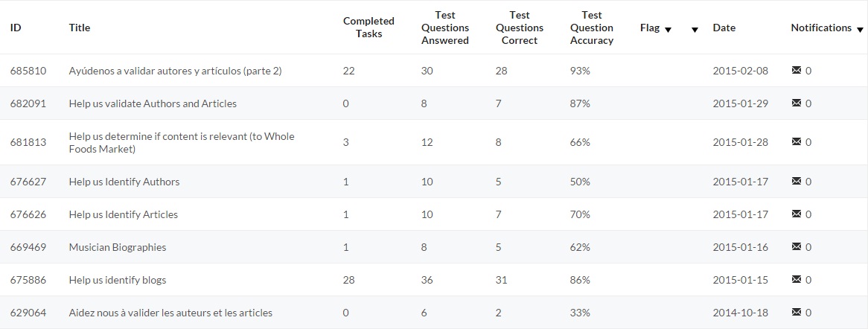Open notifications envelope for Musician Biographies

(x=797, y=247)
